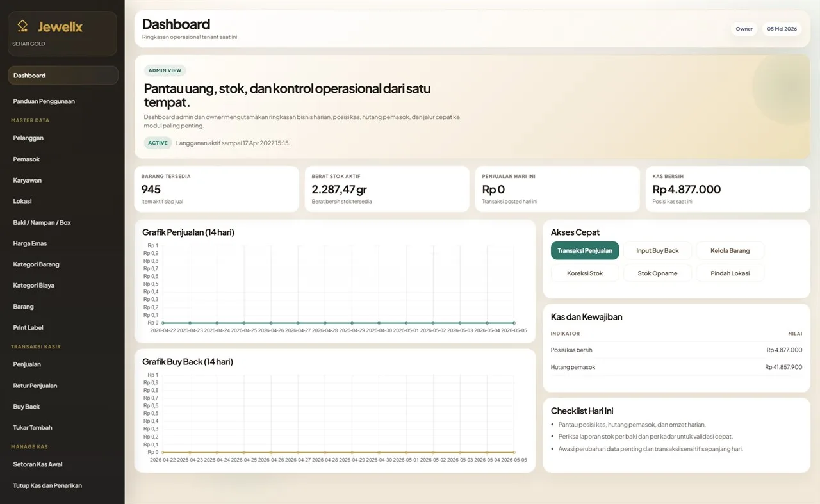Open the Lokasi menu entry
This screenshot has height=504, width=820.
pyautogui.click(x=63, y=201)
